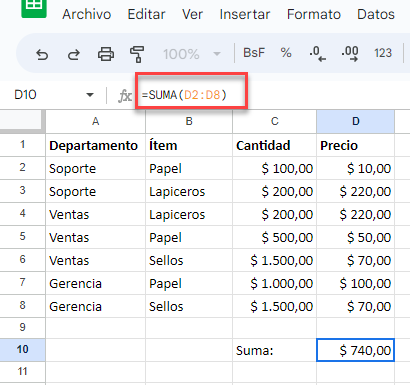The width and height of the screenshot is (410, 385).
Task: Select cell A7 Gerencia
Action: (95, 283)
